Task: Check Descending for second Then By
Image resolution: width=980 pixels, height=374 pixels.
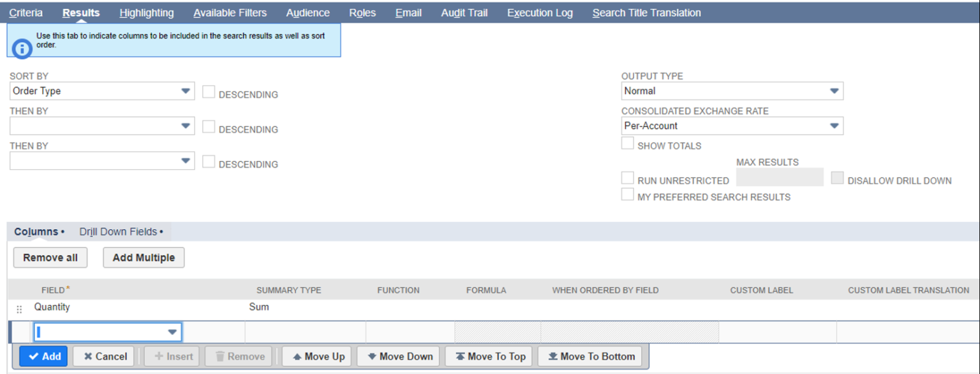Action: (209, 161)
